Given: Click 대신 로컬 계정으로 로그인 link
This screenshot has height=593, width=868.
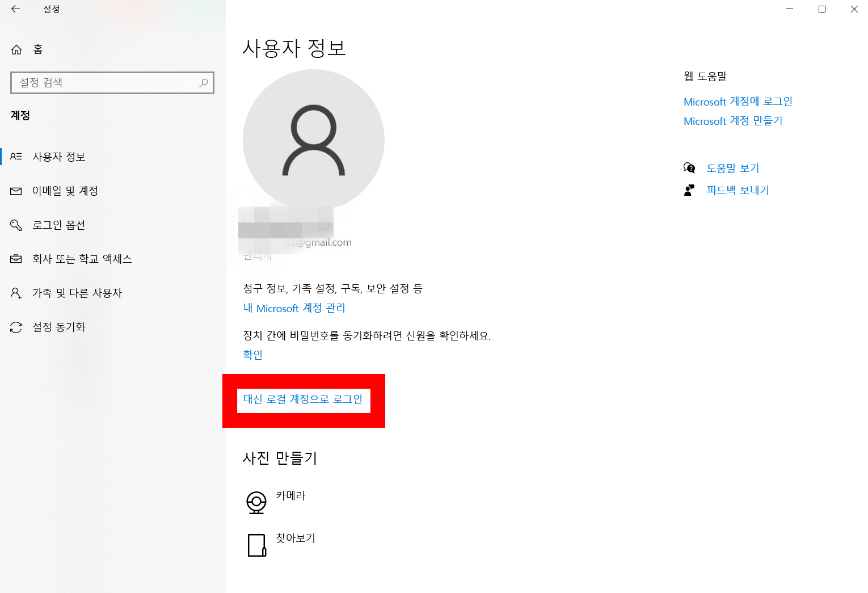Looking at the screenshot, I should [303, 399].
